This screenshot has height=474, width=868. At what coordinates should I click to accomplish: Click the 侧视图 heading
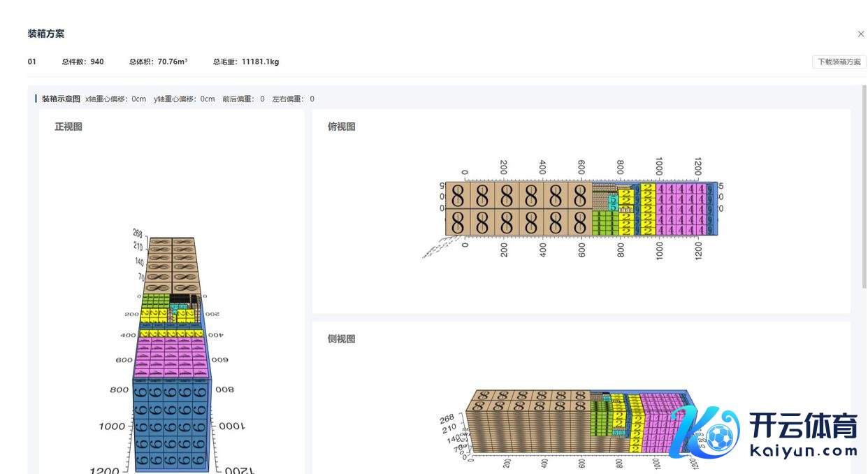(x=342, y=338)
